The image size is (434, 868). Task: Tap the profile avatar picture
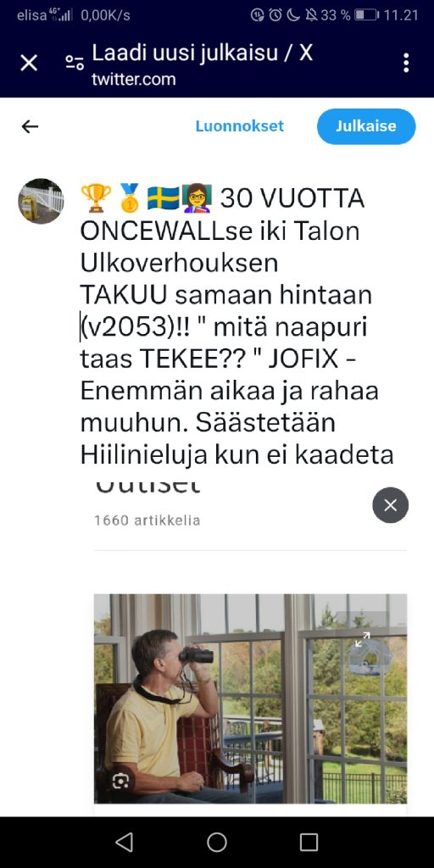(41, 201)
